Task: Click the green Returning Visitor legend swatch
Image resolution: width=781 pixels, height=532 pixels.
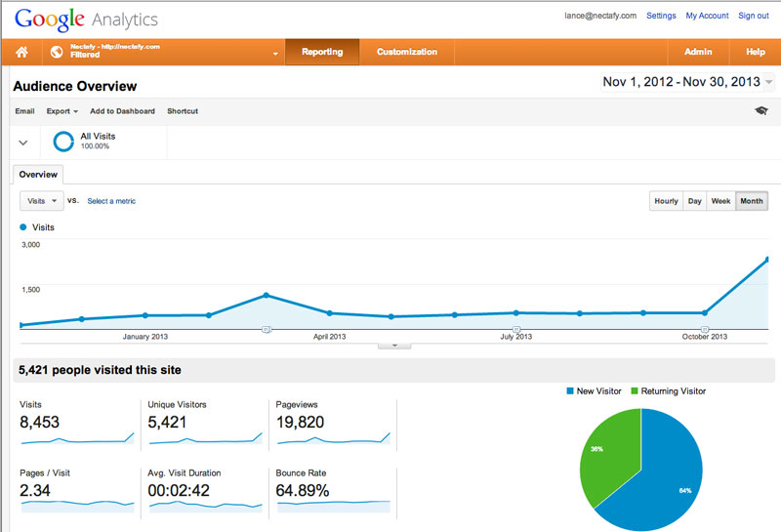Action: tap(635, 391)
